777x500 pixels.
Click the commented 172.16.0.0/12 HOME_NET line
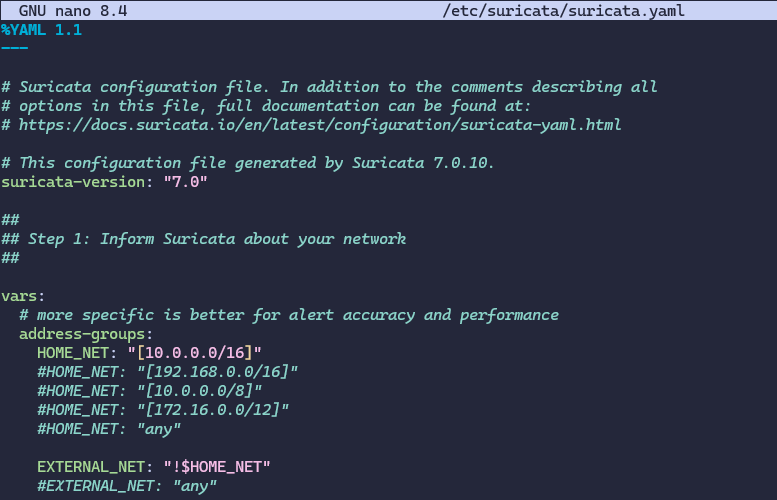(x=162, y=410)
